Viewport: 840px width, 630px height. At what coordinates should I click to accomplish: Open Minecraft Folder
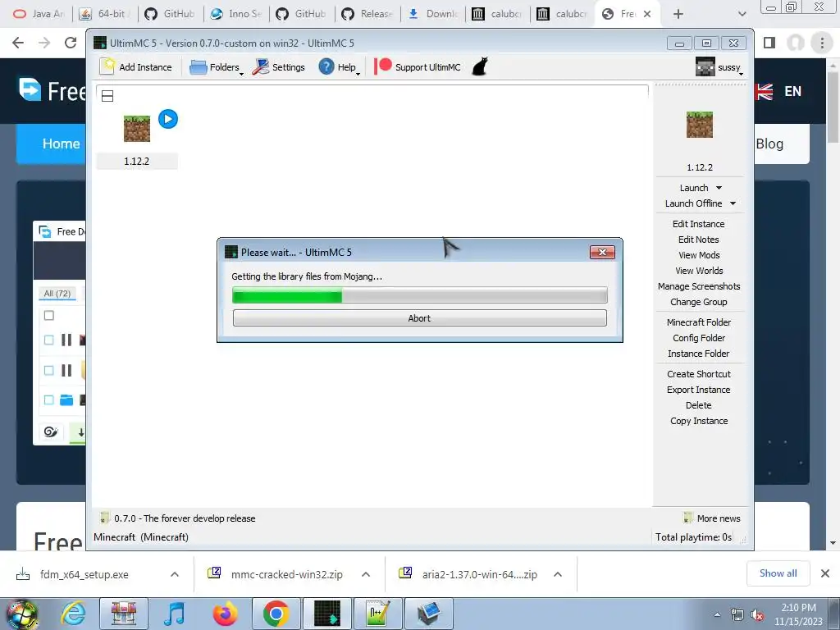(x=699, y=322)
